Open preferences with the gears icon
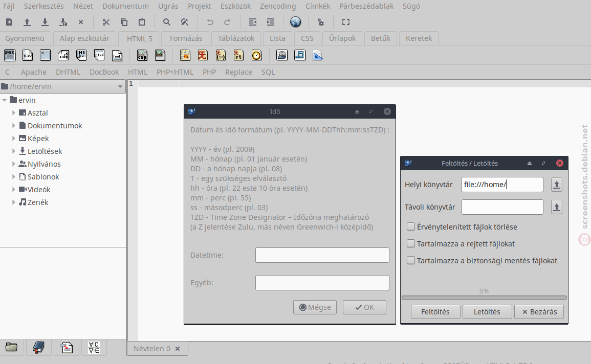 (x=321, y=22)
